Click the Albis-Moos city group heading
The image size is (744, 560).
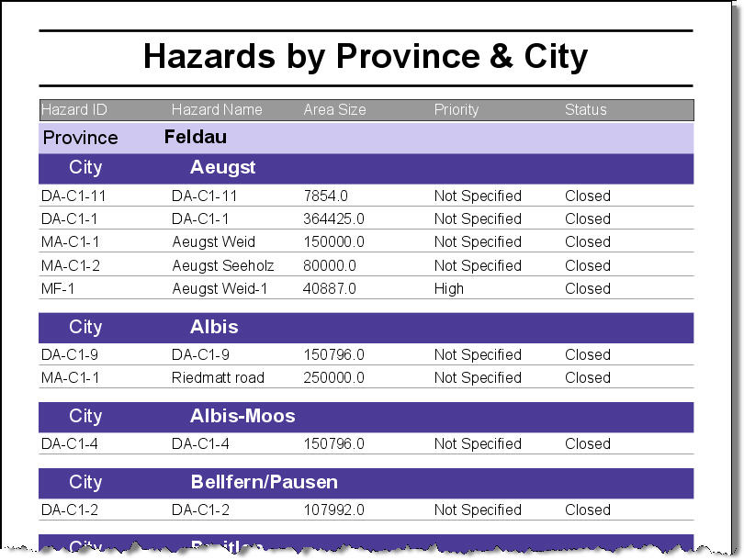242,416
